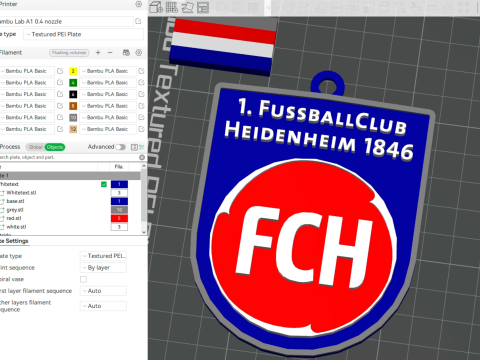Click grey filament 10 color swatch
Image resolution: width=480 pixels, height=360 pixels.
pos(73,117)
